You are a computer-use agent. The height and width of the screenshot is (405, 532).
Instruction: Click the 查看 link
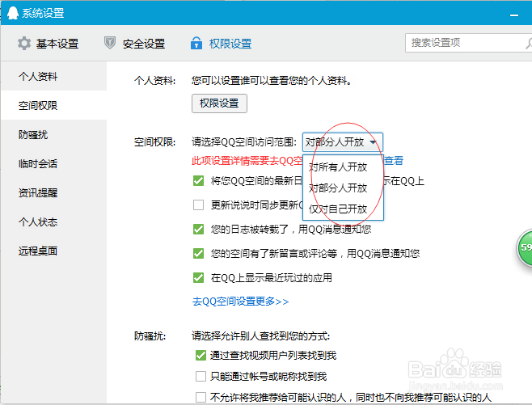[x=394, y=160]
